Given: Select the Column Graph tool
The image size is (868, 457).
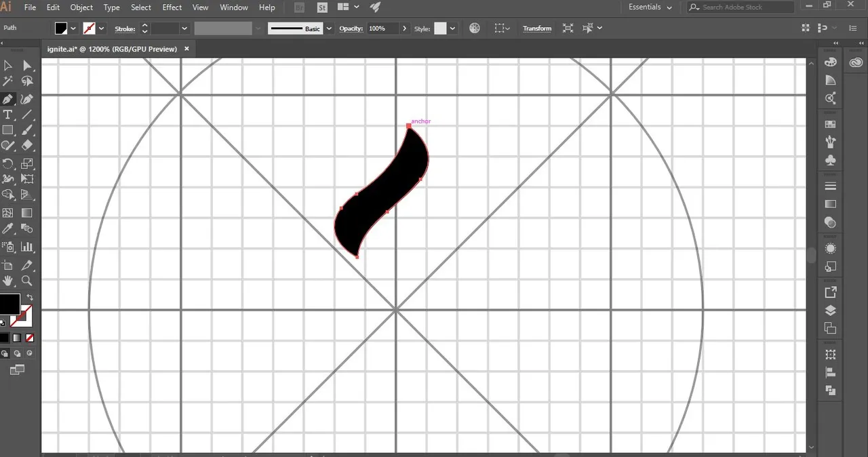Looking at the screenshot, I should 27,247.
